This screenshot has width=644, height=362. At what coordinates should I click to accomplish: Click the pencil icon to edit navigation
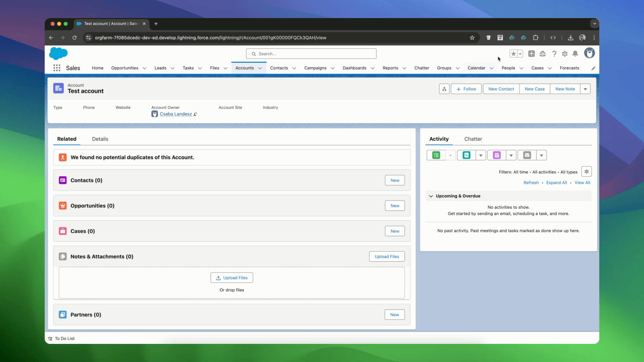[593, 68]
